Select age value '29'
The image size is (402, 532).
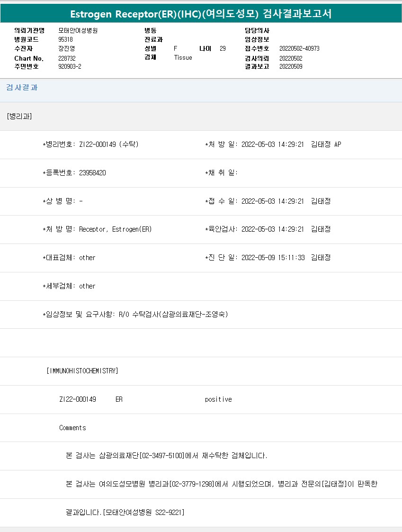coord(223,48)
